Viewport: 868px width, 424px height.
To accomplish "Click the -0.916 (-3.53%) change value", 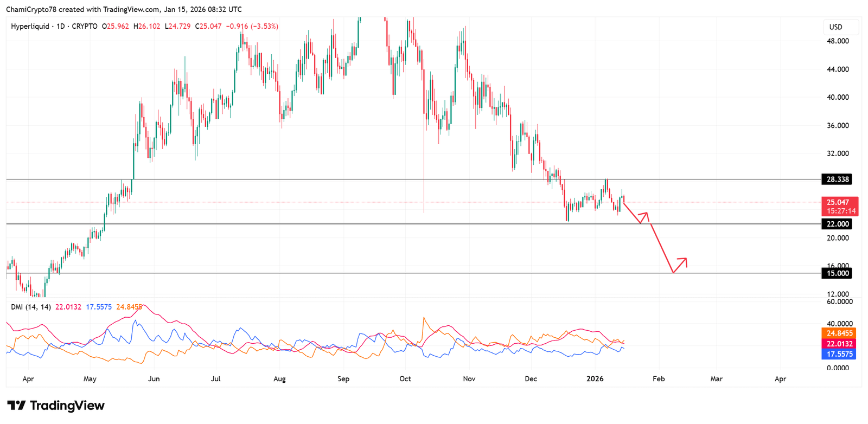I will (252, 26).
